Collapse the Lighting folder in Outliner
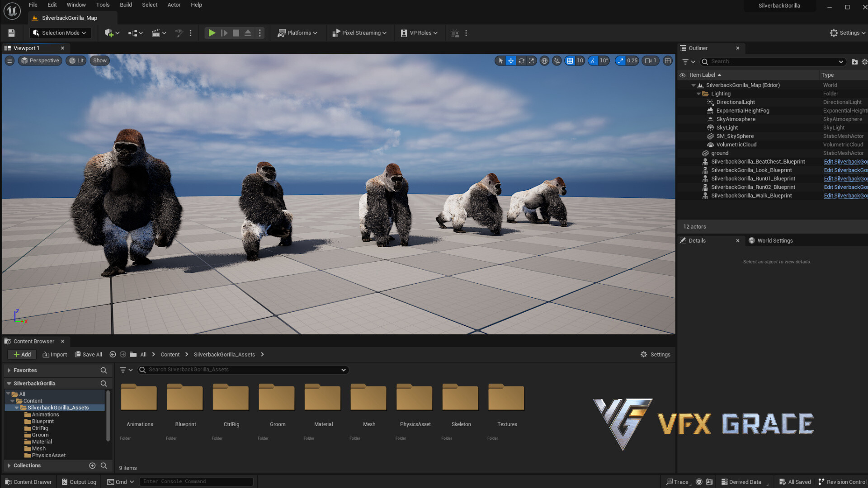This screenshot has height=488, width=868. click(x=699, y=94)
